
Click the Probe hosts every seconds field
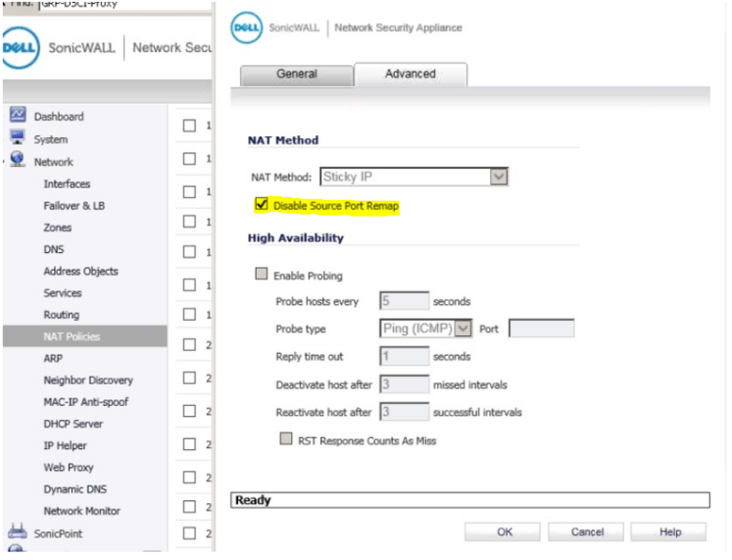(x=403, y=301)
